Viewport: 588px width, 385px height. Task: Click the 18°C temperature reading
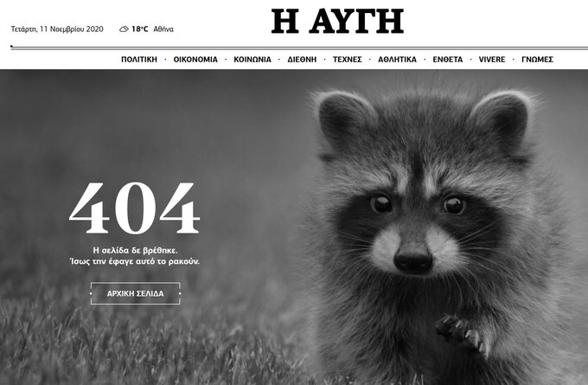pos(140,29)
